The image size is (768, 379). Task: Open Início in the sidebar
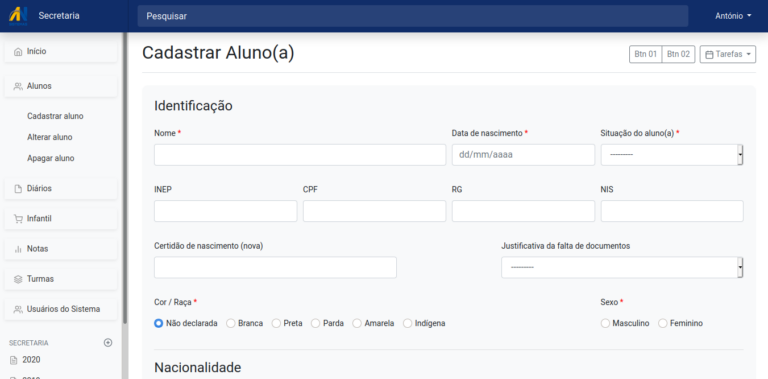click(61, 51)
